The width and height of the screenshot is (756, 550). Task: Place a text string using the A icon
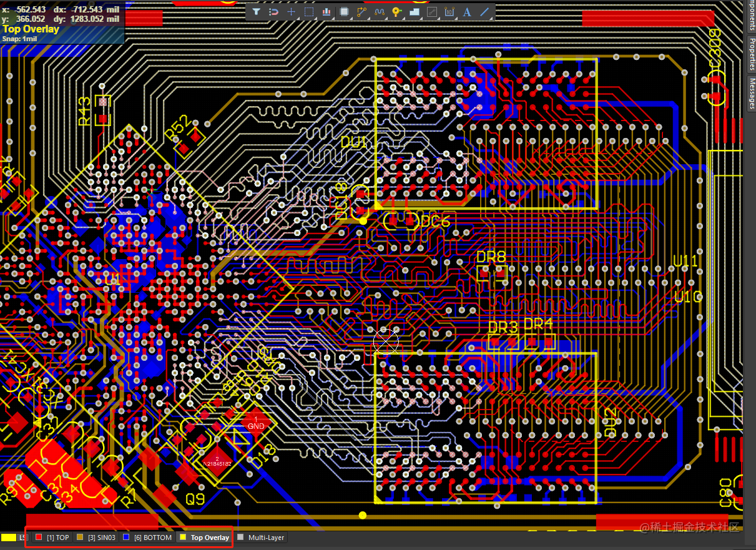(466, 12)
